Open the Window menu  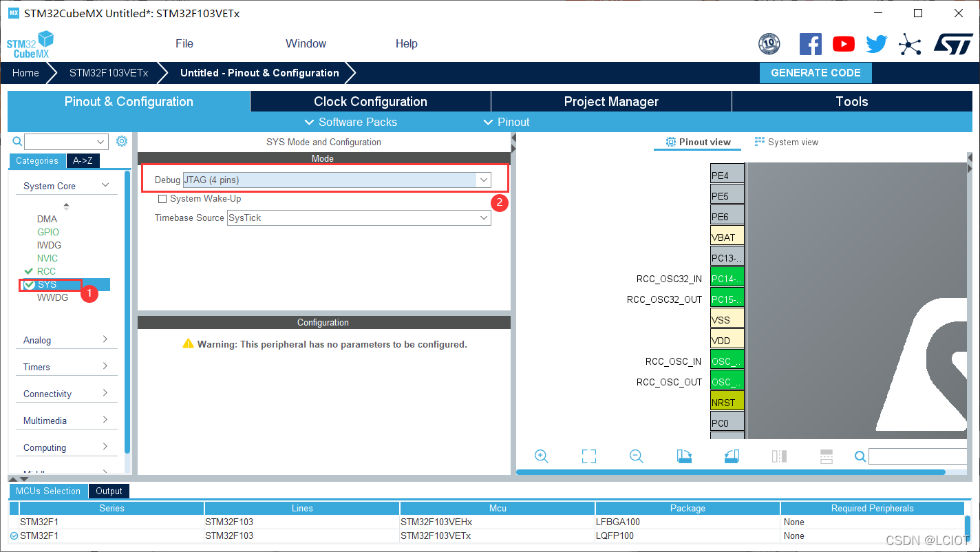pyautogui.click(x=306, y=43)
